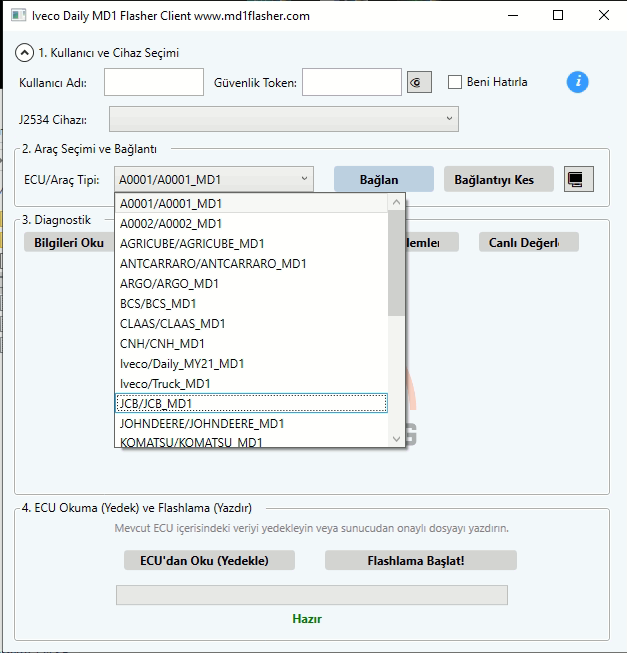Click the Flashlama Başlat! button
Image resolution: width=627 pixels, height=653 pixels.
pos(420,560)
